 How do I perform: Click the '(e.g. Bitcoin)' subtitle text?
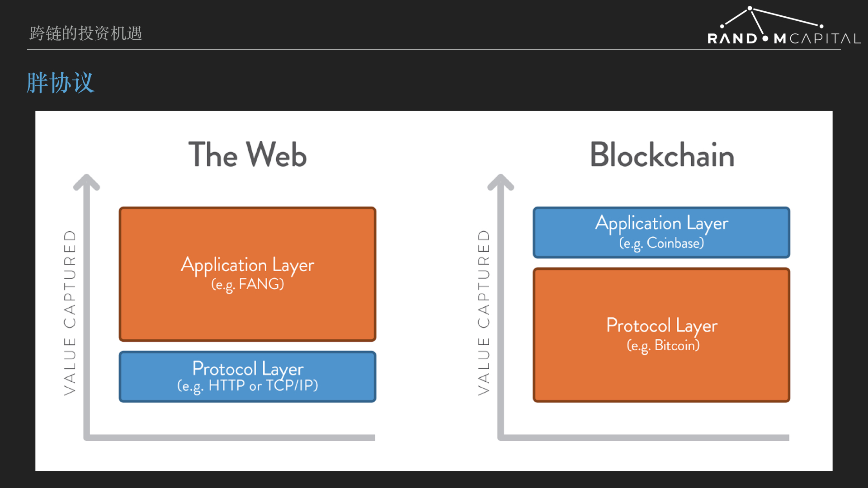(x=663, y=346)
